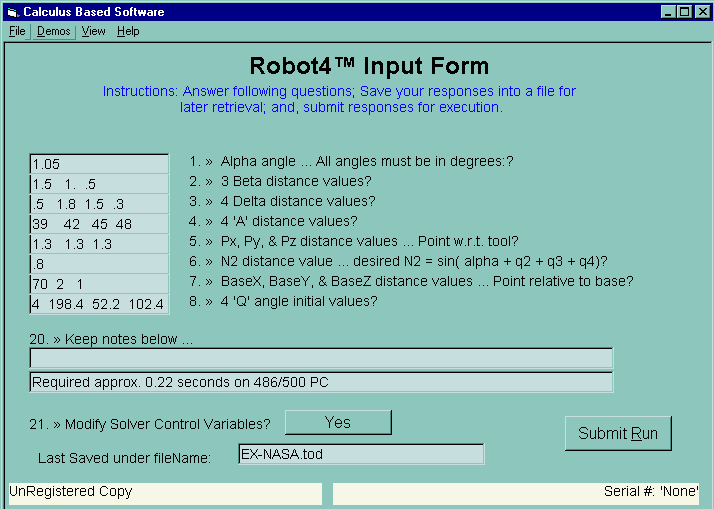Click the Required approx. seconds notes field
714x509 pixels.
321,381
